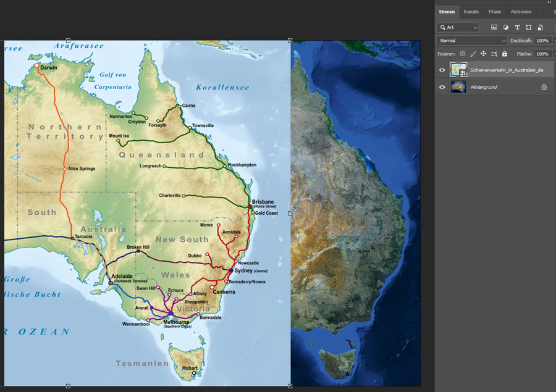Hide the Hintergrund layer
Screen dimensions: 556x392
[442, 87]
